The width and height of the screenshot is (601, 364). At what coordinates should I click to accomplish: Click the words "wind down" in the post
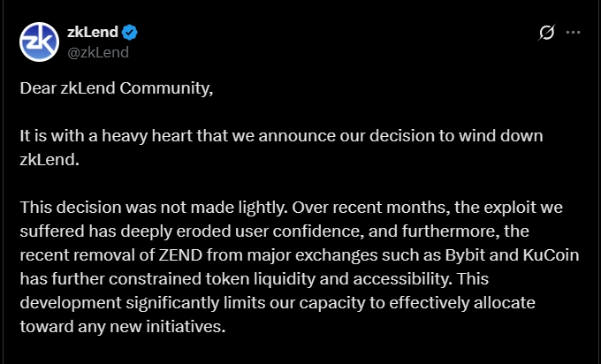[500, 136]
